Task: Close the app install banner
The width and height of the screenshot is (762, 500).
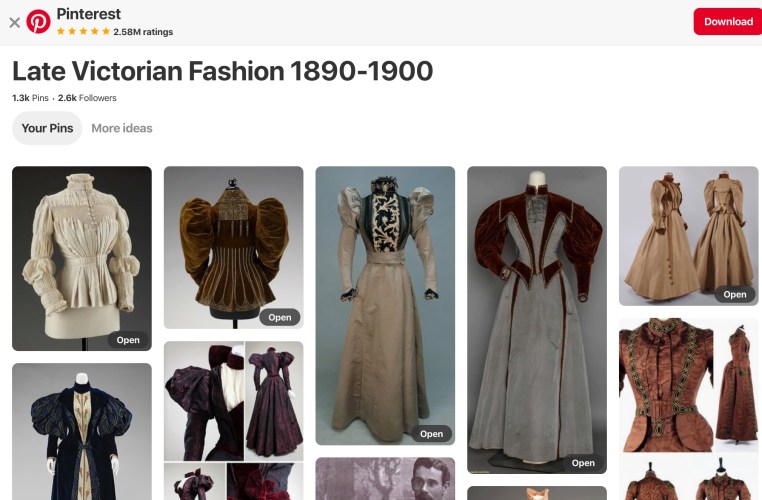Action: [14, 22]
